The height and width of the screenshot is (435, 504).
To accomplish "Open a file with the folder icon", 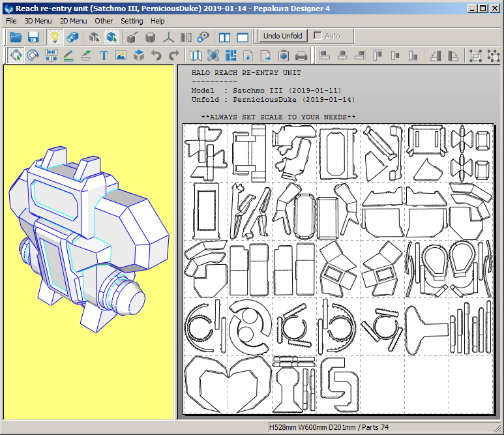I will pyautogui.click(x=16, y=37).
